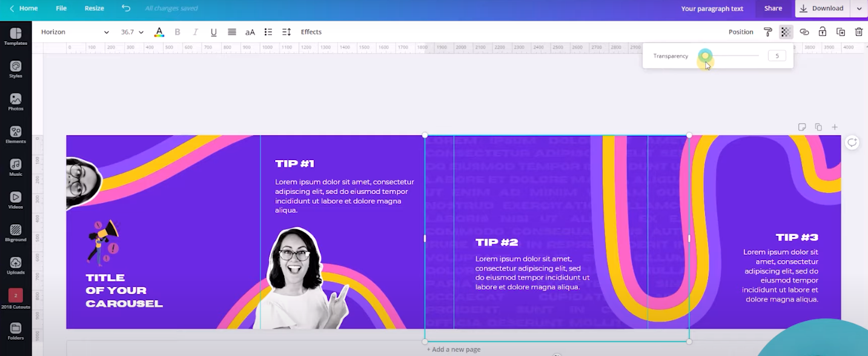868x356 pixels.
Task: Open the Bkground panel
Action: tap(16, 233)
